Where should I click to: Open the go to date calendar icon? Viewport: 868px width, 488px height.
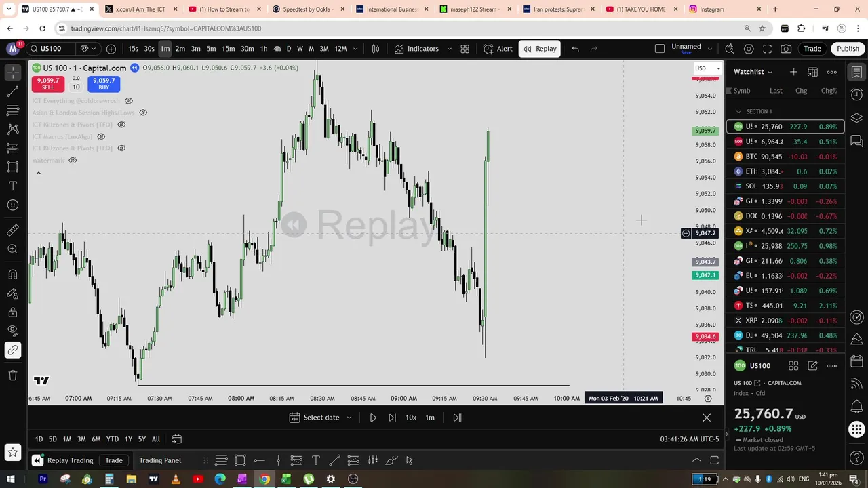point(177,439)
